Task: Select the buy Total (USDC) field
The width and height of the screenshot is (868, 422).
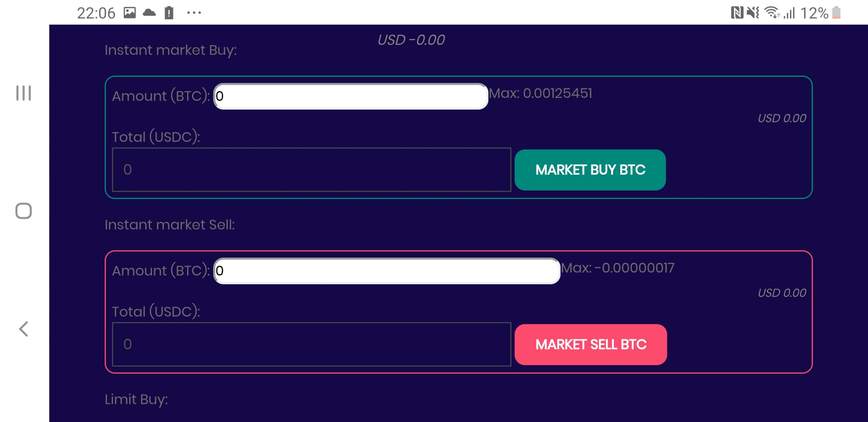Action: (x=312, y=169)
